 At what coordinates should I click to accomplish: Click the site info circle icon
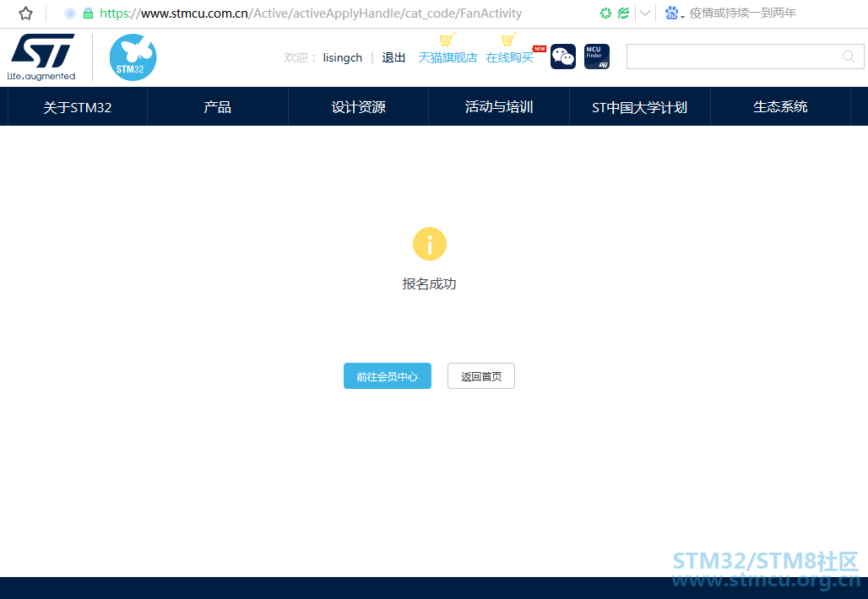[x=70, y=13]
